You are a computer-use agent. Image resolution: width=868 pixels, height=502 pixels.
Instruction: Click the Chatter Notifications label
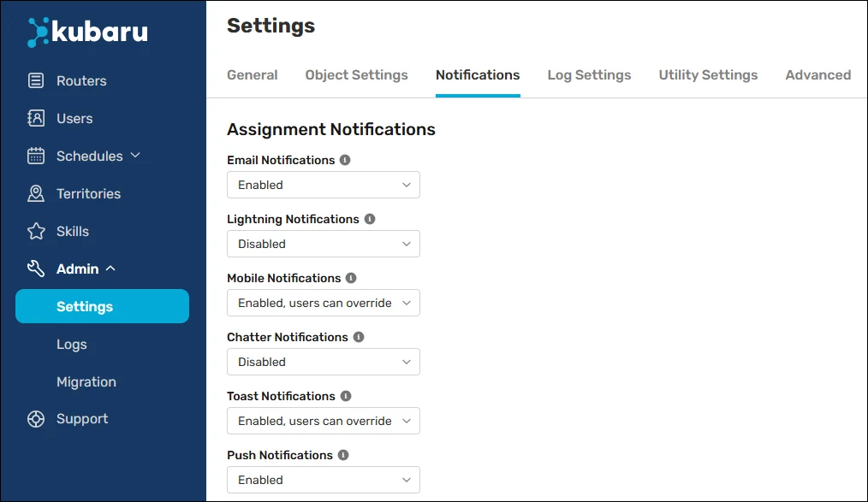coord(288,337)
